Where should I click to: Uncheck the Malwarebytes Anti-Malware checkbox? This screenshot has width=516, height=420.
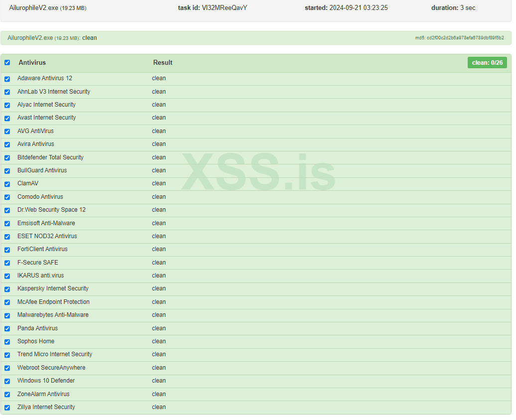[7, 316]
